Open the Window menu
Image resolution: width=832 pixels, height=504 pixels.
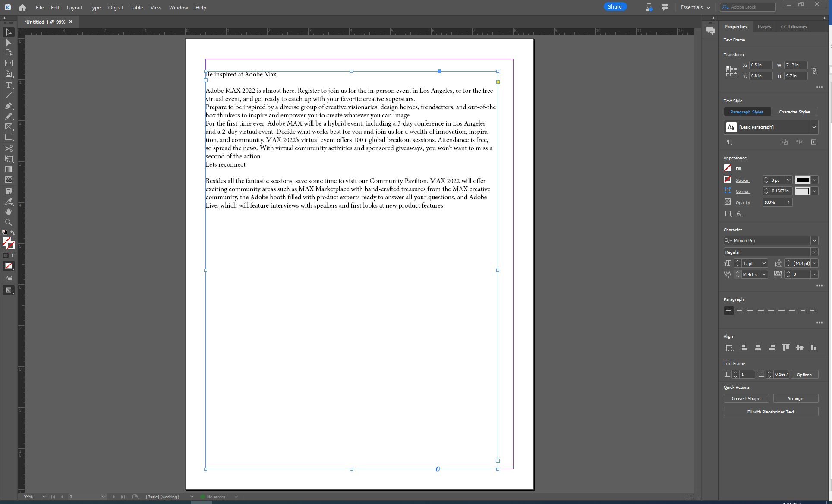[x=178, y=7]
